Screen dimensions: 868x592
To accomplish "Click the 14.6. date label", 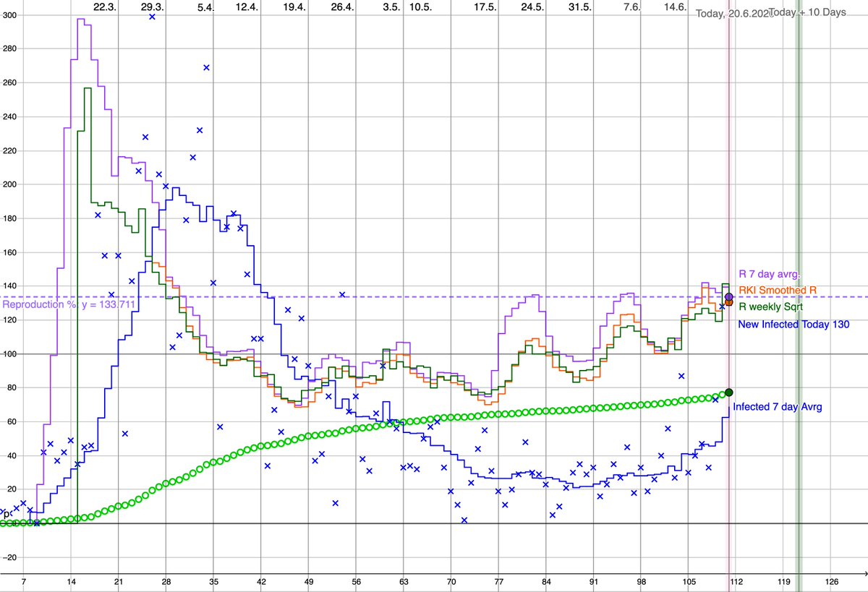I will click(676, 7).
